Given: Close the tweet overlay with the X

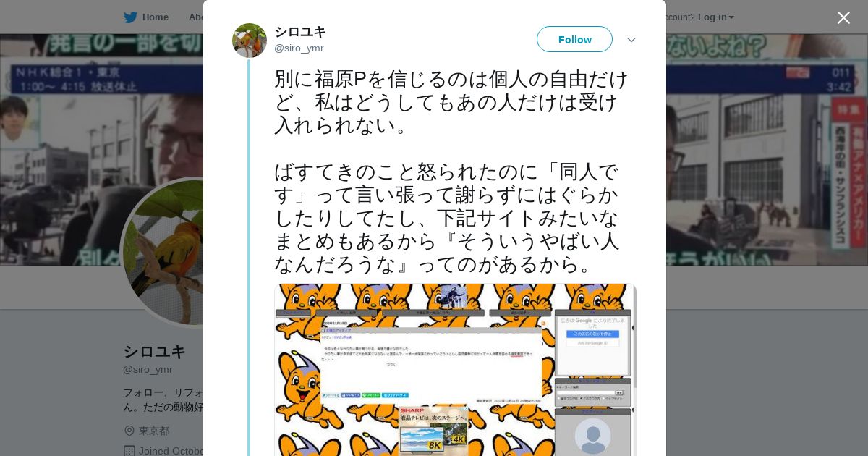Looking at the screenshot, I should coord(843,17).
